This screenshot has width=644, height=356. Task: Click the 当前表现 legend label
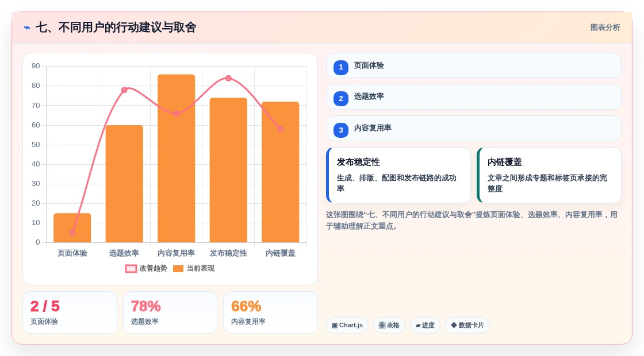pos(201,268)
